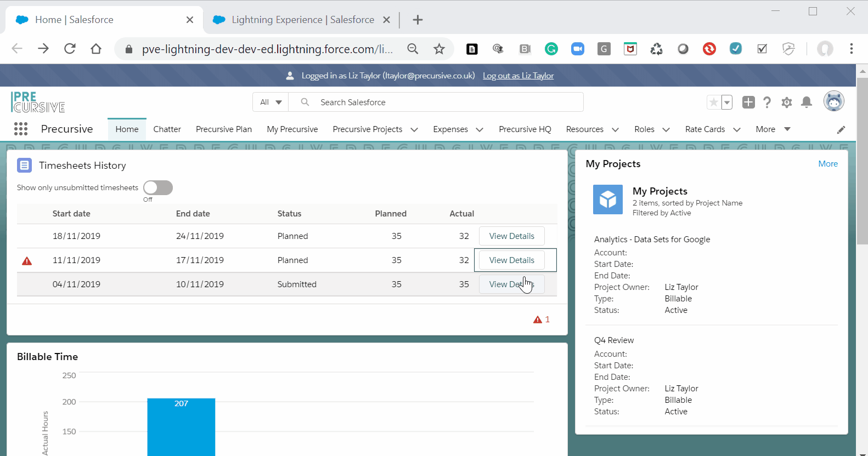Go to the Home tab
Viewport: 868px width, 456px height.
click(127, 129)
